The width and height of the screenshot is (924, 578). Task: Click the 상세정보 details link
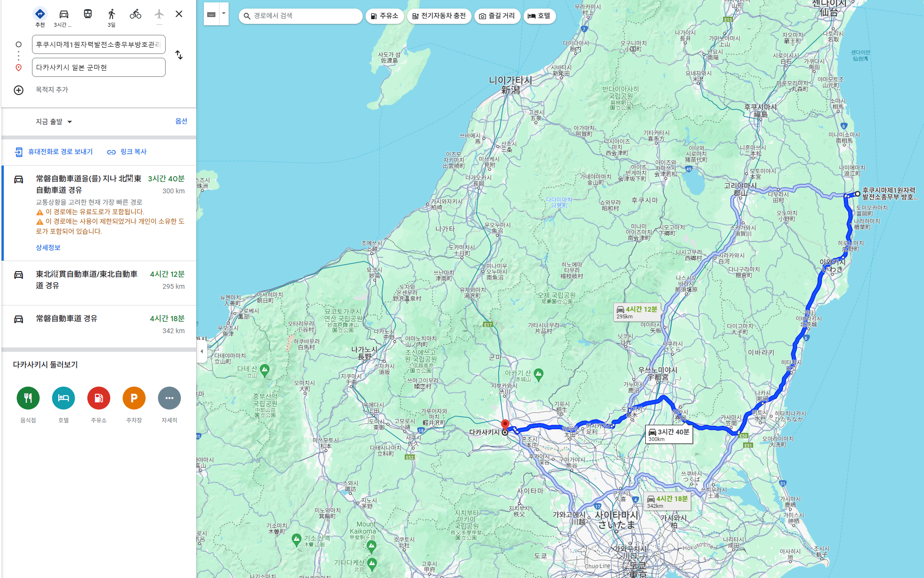48,247
